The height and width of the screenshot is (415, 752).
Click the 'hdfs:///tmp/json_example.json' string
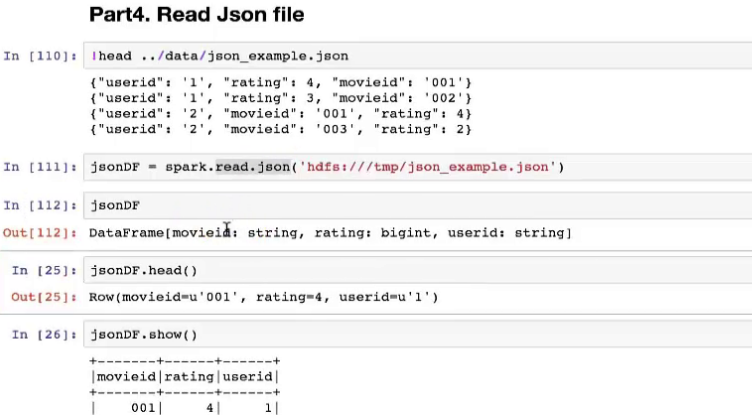point(427,167)
